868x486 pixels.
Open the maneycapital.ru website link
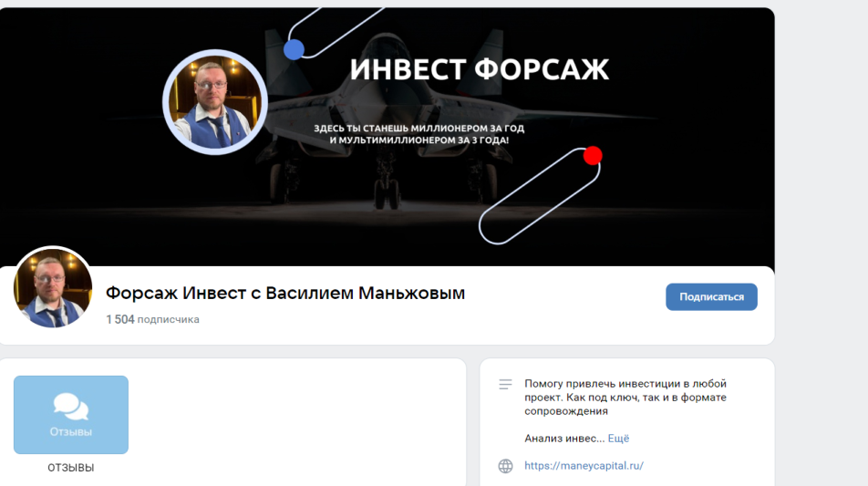pyautogui.click(x=584, y=466)
